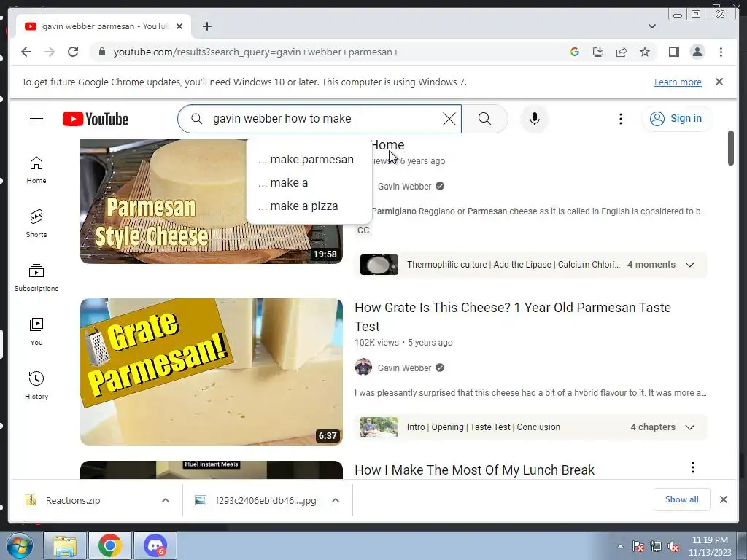Open Shorts in the sidebar

coord(36,223)
